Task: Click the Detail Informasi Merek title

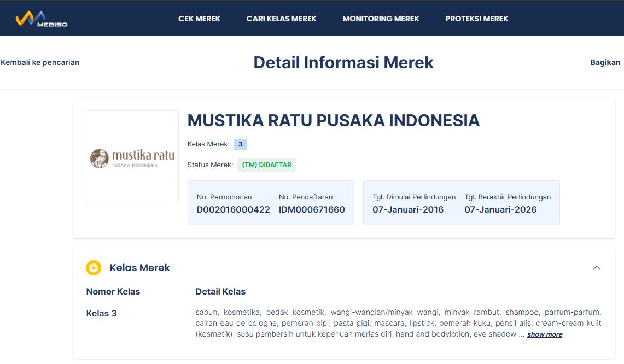Action: pyautogui.click(x=343, y=62)
